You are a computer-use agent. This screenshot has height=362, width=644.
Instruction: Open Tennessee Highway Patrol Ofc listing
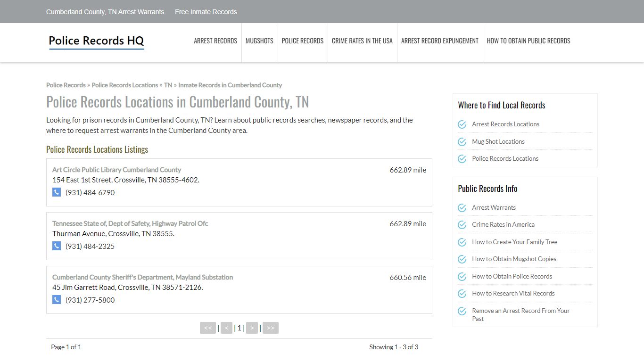[x=130, y=223]
